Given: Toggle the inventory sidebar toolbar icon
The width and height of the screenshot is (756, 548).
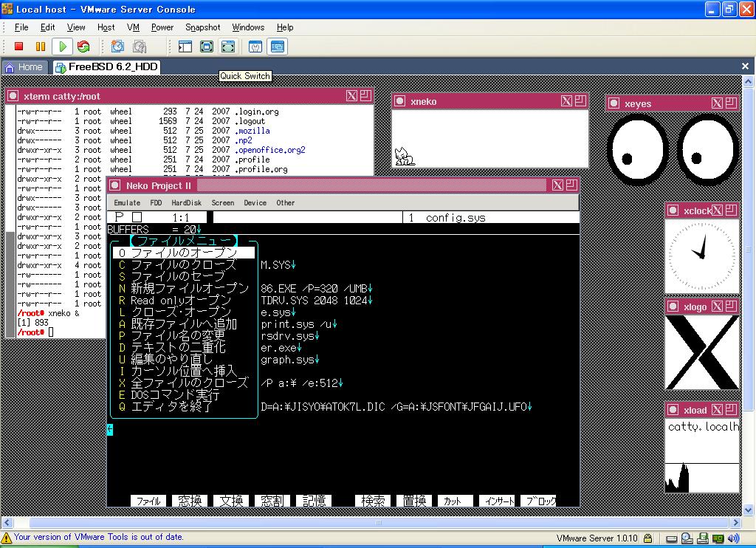Looking at the screenshot, I should (185, 47).
